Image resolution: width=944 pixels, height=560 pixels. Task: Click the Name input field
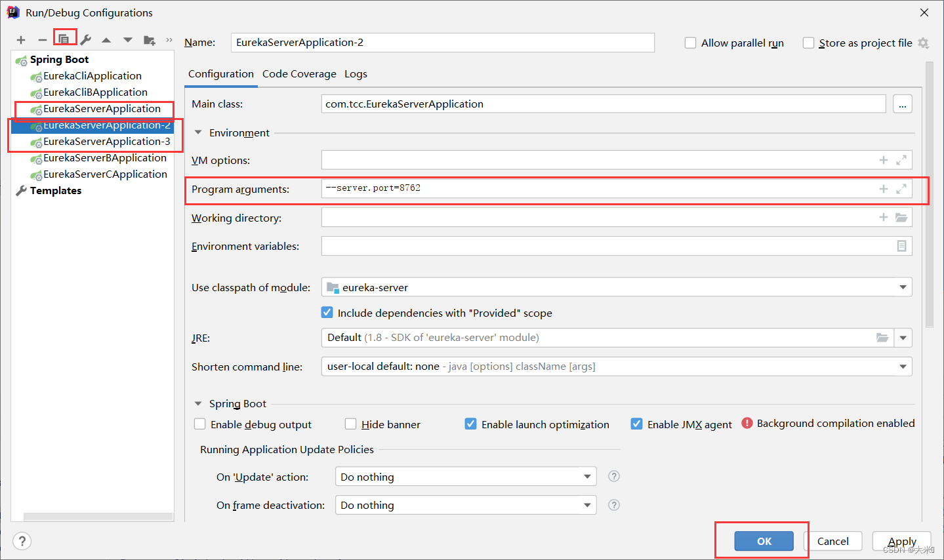(443, 43)
